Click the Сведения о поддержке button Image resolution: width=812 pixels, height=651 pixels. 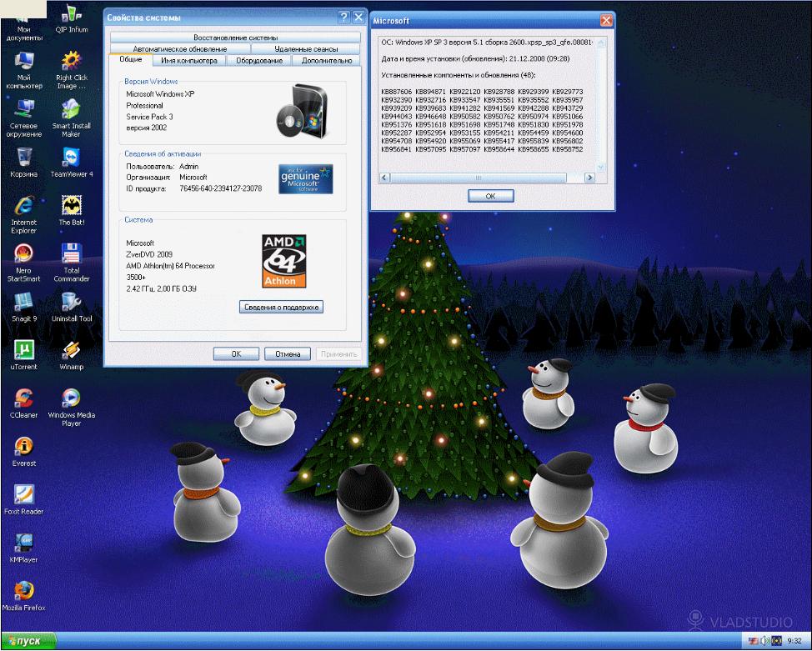pos(281,307)
